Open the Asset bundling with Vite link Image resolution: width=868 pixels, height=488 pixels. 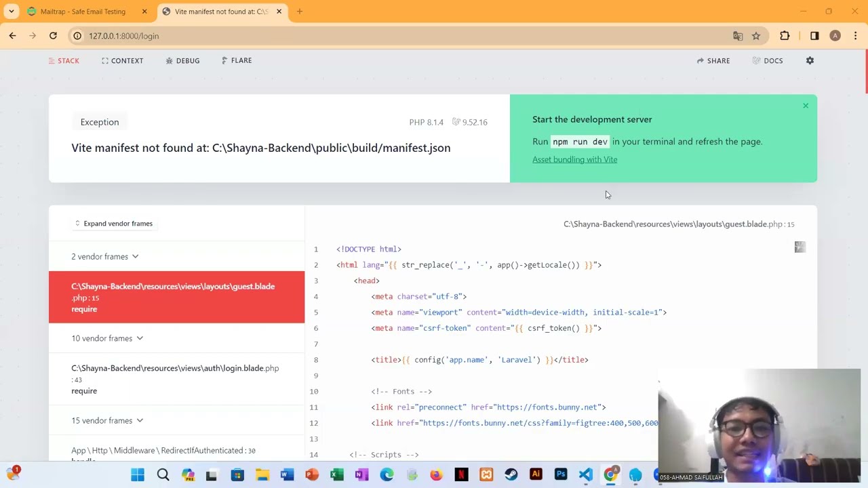pyautogui.click(x=574, y=159)
